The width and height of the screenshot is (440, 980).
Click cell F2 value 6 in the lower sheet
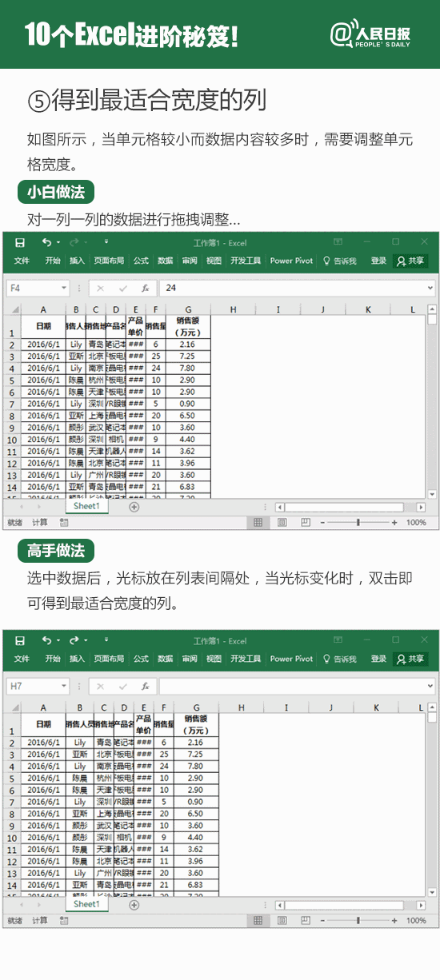(163, 743)
